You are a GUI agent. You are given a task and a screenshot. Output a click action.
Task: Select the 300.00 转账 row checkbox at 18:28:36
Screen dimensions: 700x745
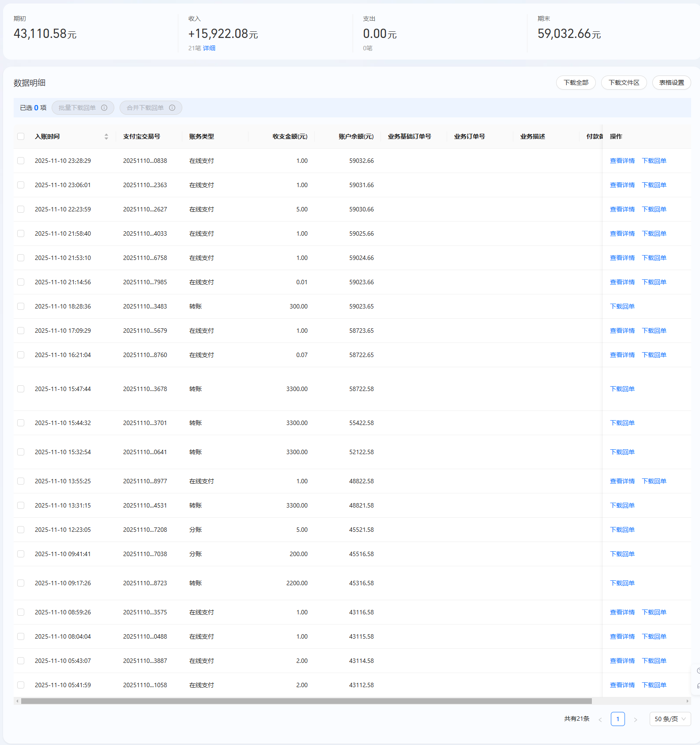click(x=21, y=306)
